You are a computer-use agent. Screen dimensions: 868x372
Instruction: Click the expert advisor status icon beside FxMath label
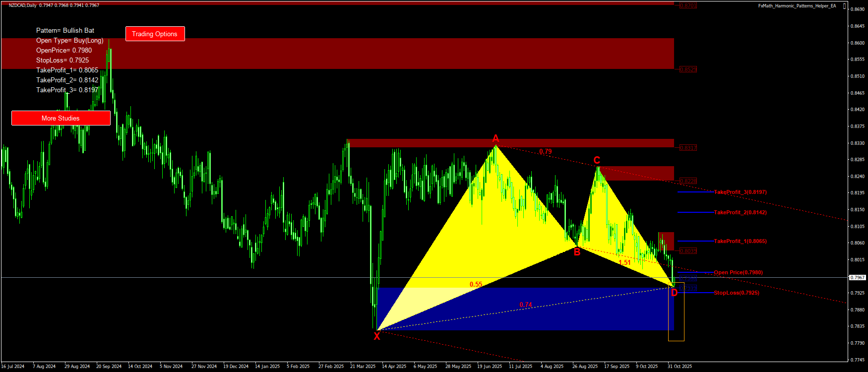pyautogui.click(x=845, y=6)
